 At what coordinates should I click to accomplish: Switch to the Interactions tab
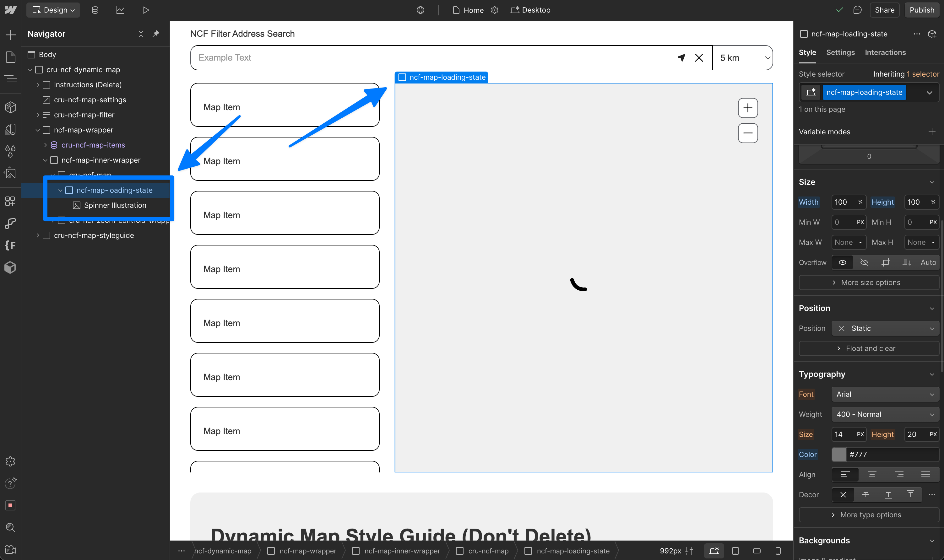(x=885, y=52)
